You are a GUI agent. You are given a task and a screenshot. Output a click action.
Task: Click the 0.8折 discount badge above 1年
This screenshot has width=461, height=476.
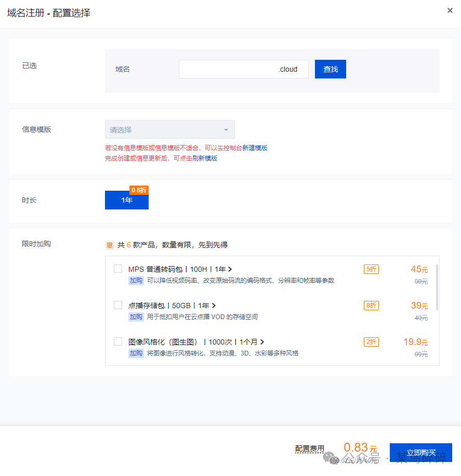139,190
